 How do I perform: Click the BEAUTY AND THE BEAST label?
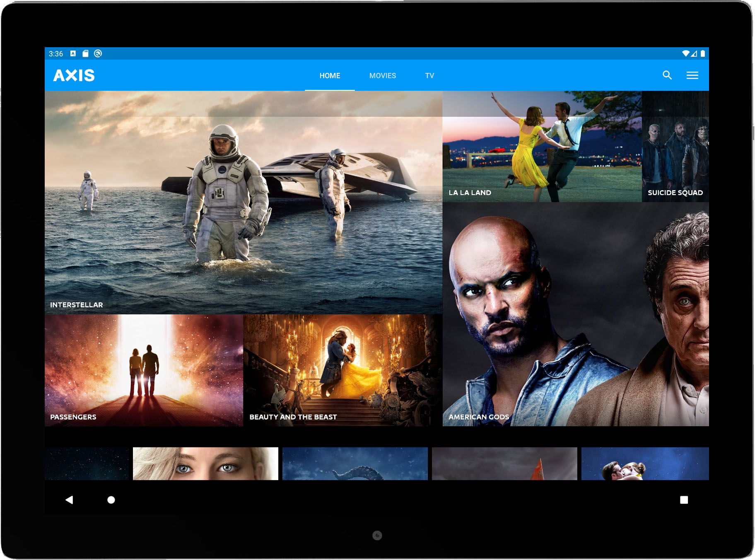(x=293, y=417)
